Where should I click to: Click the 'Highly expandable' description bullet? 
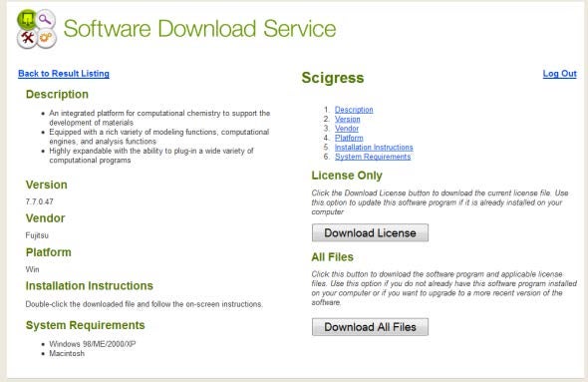(151, 156)
